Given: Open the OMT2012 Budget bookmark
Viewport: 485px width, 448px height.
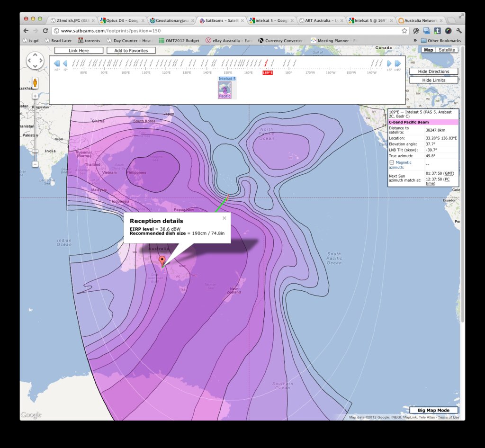Looking at the screenshot, I should pyautogui.click(x=180, y=41).
